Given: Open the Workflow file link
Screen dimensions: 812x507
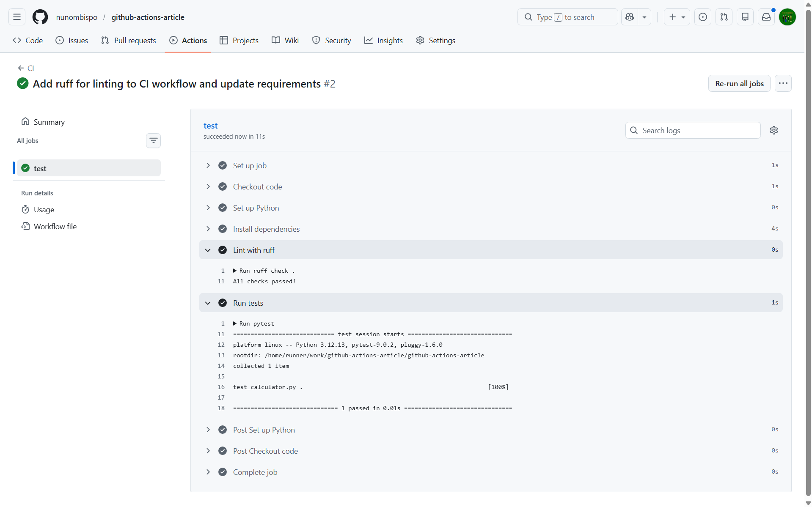Looking at the screenshot, I should point(55,226).
